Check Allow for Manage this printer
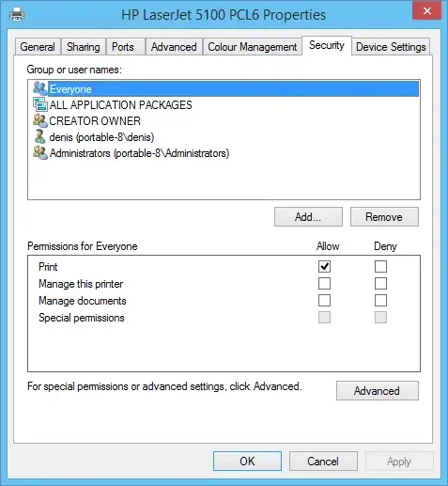 [x=324, y=284]
